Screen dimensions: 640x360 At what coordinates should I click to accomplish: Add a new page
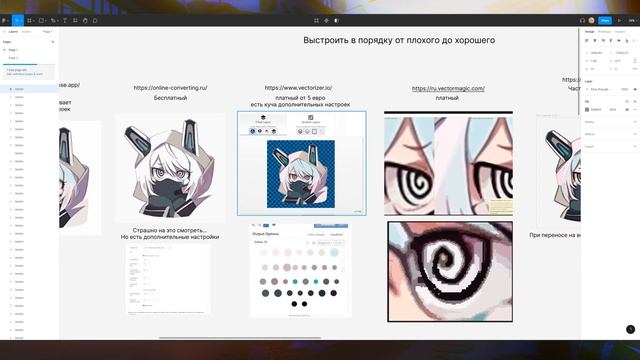coord(53,42)
